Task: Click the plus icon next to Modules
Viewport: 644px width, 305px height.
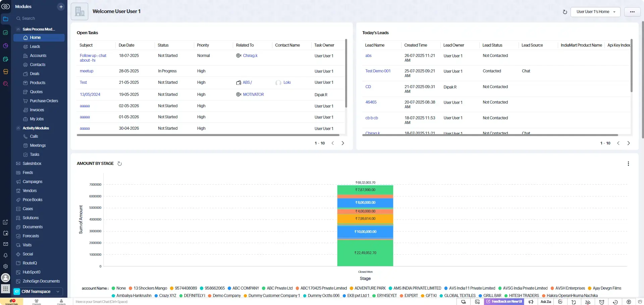Action: coord(61,7)
